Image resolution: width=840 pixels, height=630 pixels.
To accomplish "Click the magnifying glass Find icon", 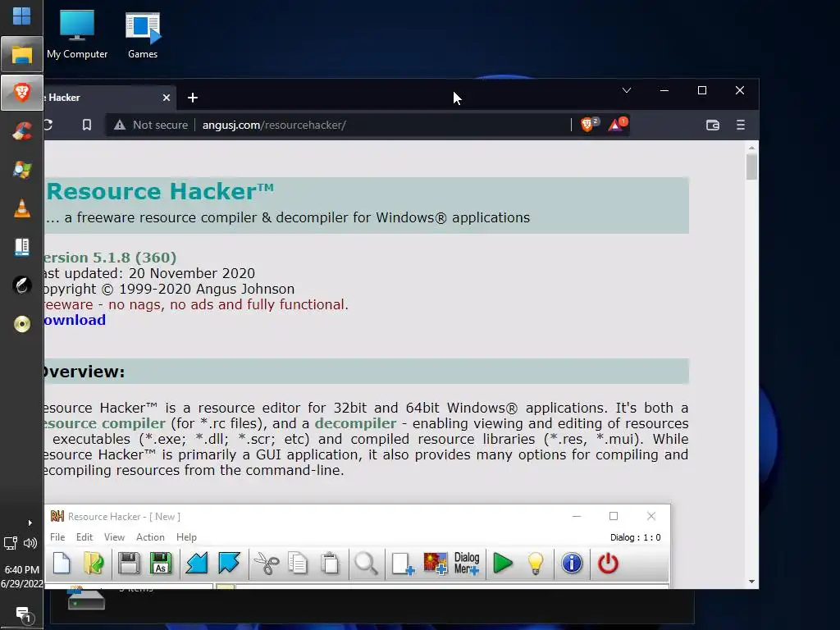I will (366, 564).
